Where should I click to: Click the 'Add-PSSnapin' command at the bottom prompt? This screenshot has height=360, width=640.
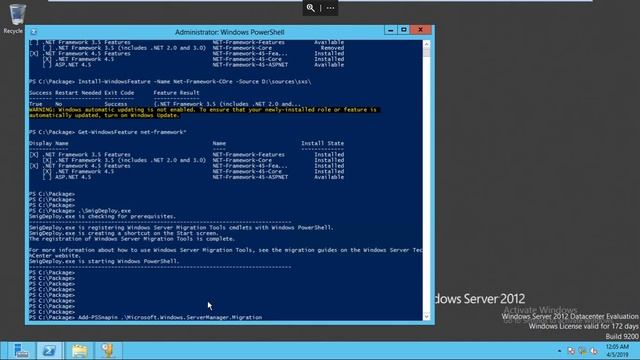pyautogui.click(x=170, y=317)
